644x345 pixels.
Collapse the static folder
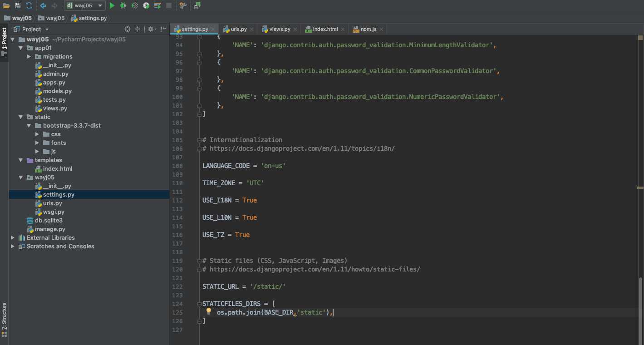(x=21, y=117)
